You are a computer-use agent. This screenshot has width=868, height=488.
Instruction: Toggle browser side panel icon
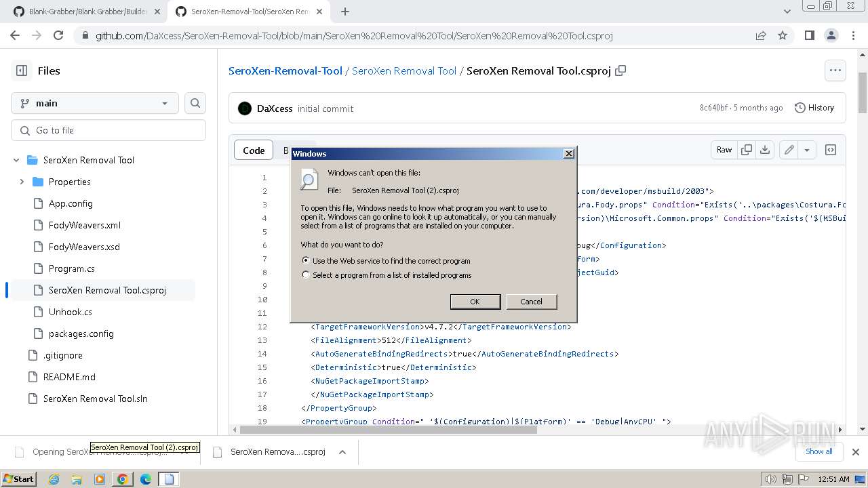tap(809, 35)
